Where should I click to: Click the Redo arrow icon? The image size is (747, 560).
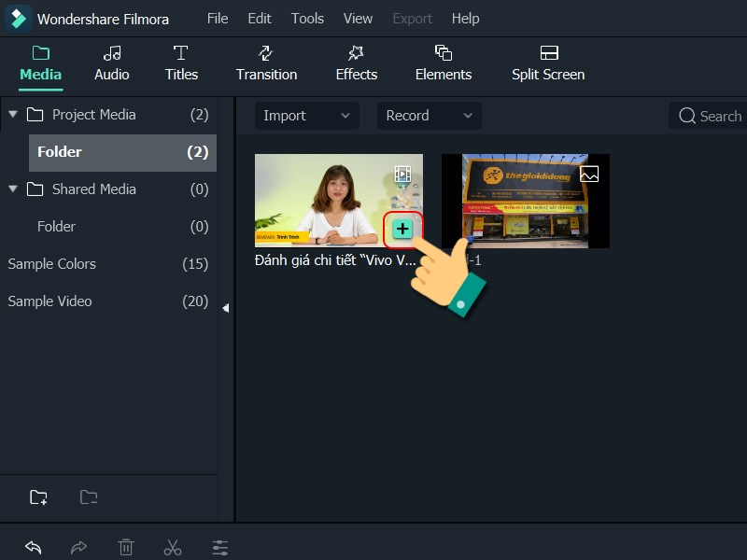(79, 547)
